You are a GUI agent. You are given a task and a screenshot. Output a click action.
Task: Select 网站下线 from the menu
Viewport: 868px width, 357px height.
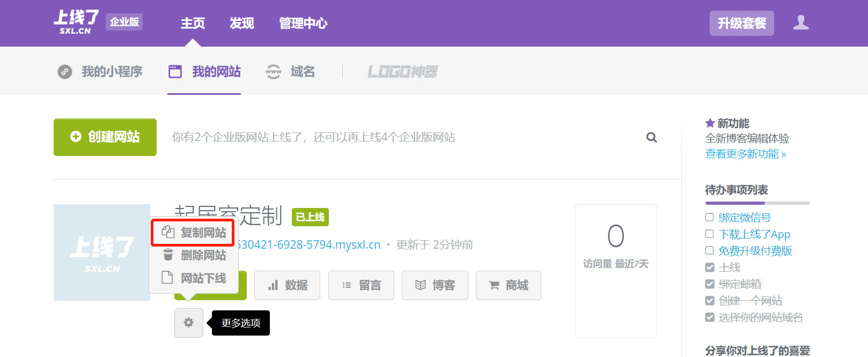click(193, 278)
